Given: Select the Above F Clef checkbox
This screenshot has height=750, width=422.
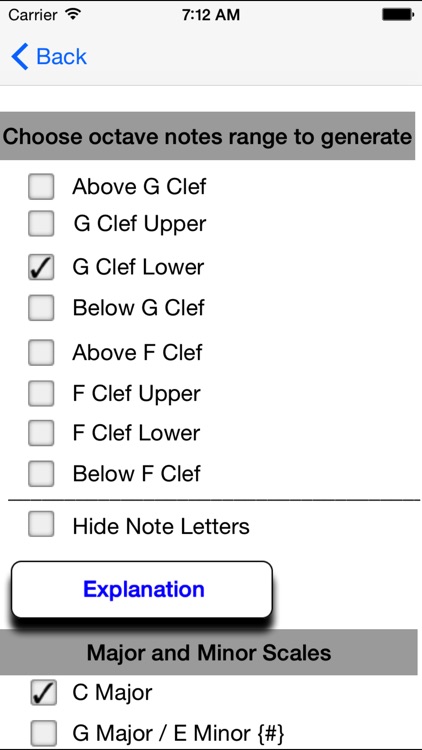Looking at the screenshot, I should [41, 353].
